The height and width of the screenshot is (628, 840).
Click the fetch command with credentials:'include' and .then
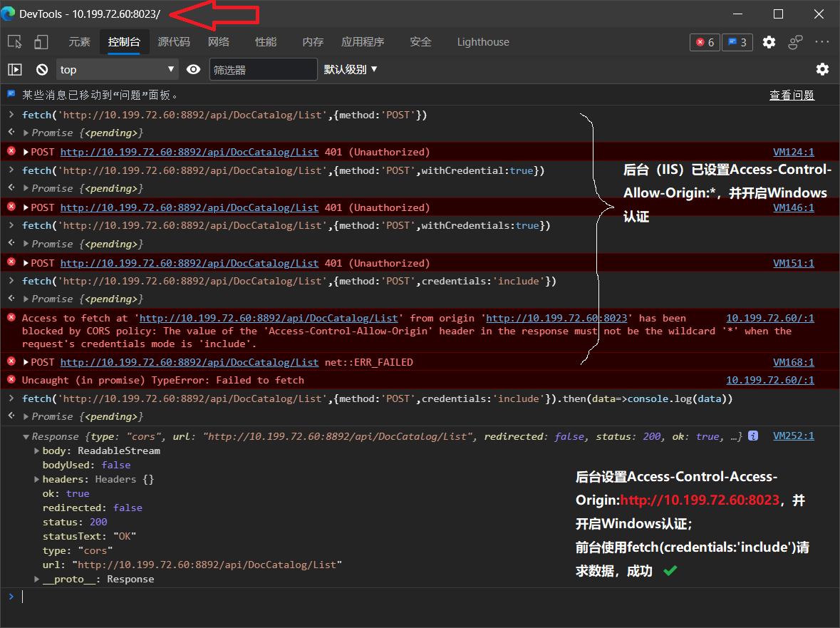pos(377,398)
